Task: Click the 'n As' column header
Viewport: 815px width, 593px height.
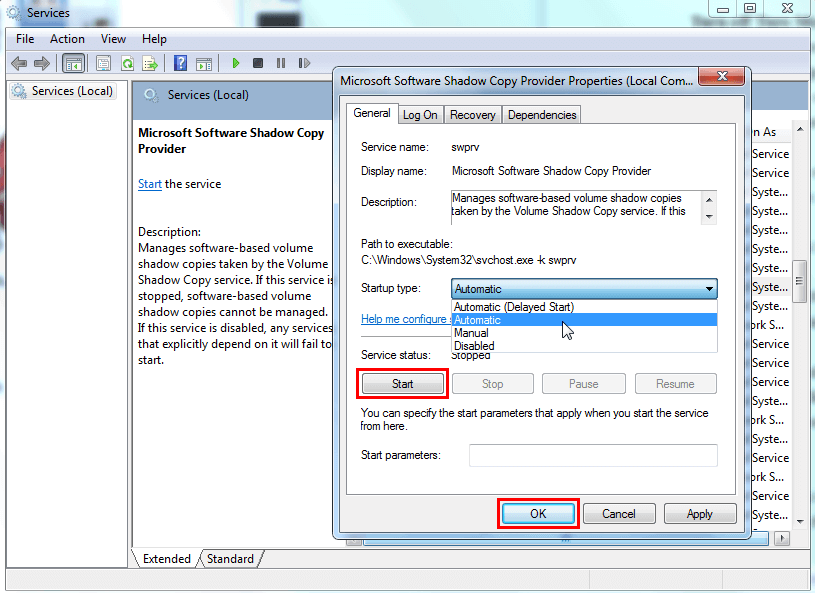Action: click(770, 133)
